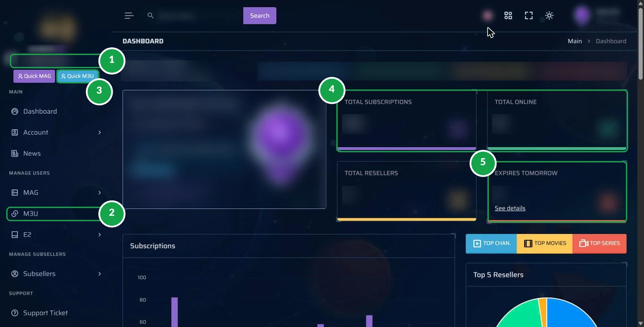Switch to the TOP SERIES tab
Viewport: 644px width, 327px height.
click(599, 244)
